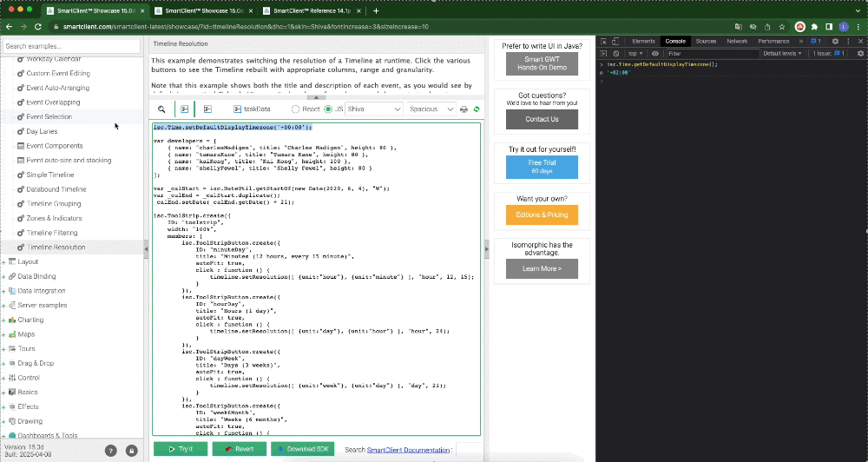Viewport: 868px width, 462px height.
Task: Open the taskData tab
Action: 252,109
